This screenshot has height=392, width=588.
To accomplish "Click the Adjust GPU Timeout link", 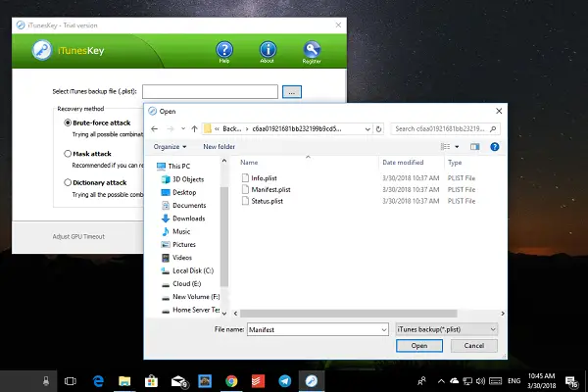I will (x=78, y=237).
